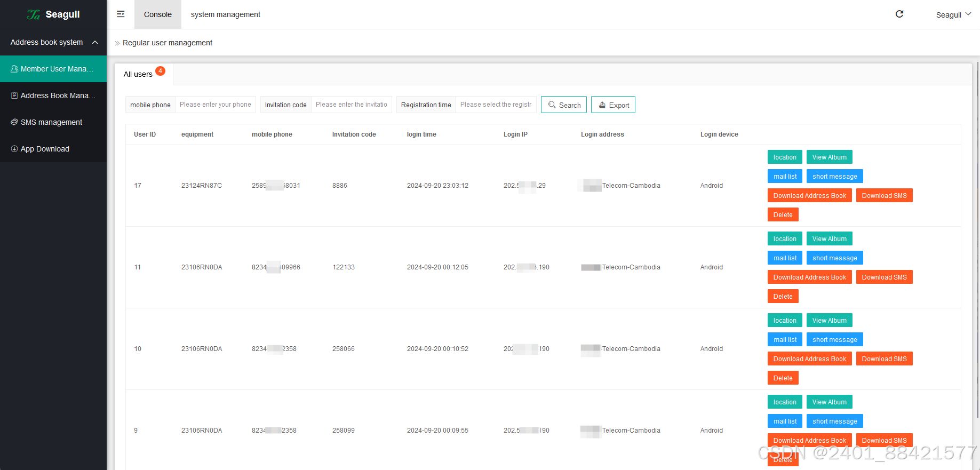Select the All users tab
Image resolution: width=980 pixels, height=470 pixels.
click(138, 74)
